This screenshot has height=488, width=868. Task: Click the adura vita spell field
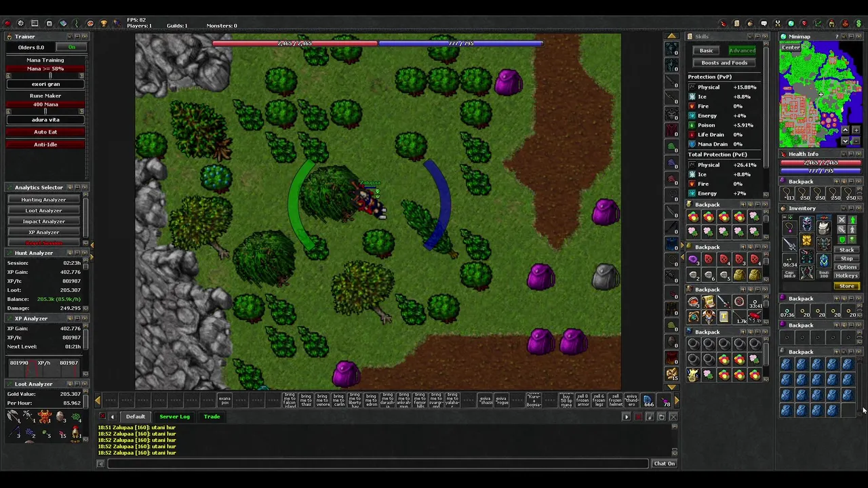45,120
